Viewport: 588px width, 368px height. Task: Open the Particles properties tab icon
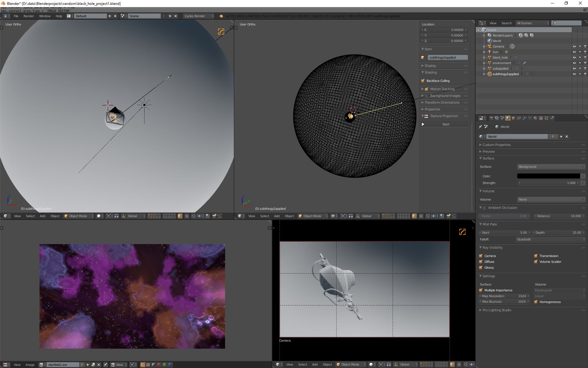(546, 118)
